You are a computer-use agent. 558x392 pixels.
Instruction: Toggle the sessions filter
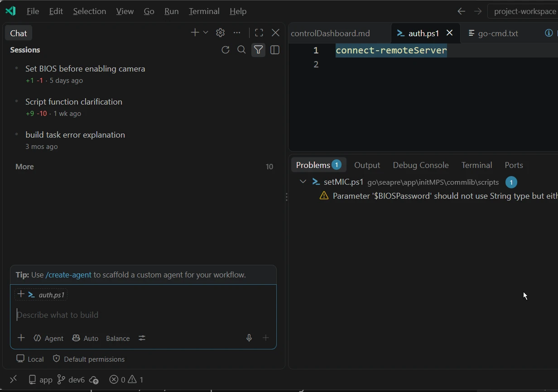(x=258, y=50)
